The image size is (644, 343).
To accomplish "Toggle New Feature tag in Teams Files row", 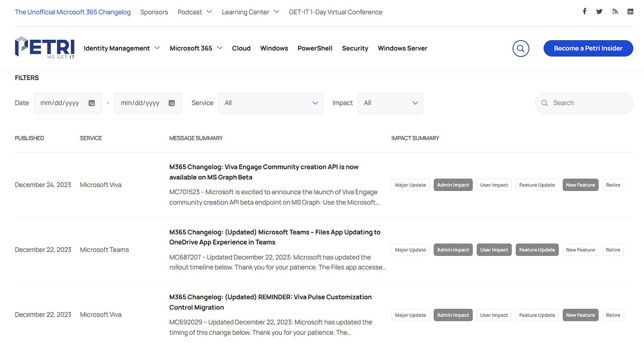I will [580, 250].
